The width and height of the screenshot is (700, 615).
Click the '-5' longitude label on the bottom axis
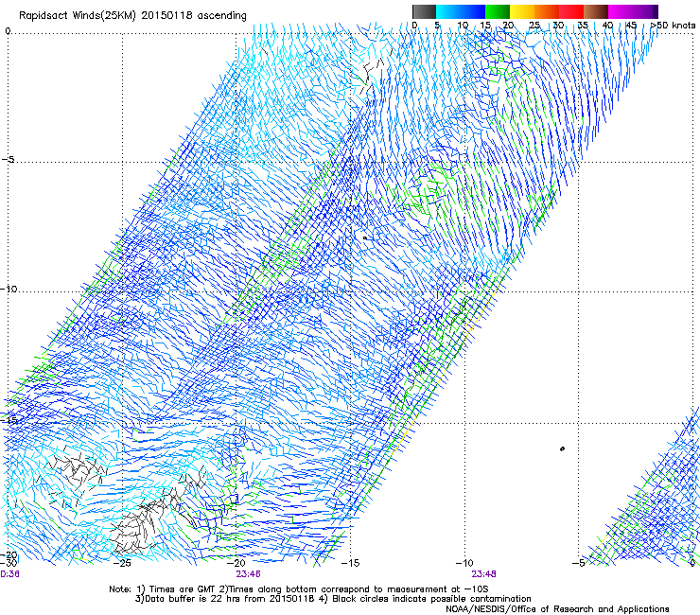(578, 563)
